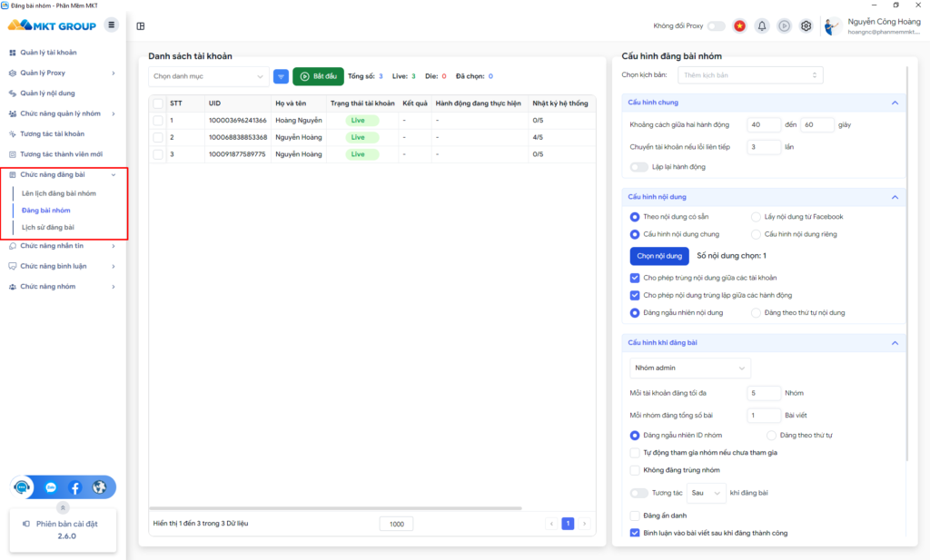The height and width of the screenshot is (560, 930).
Task: Click the Vietnam flag language icon
Action: click(740, 26)
